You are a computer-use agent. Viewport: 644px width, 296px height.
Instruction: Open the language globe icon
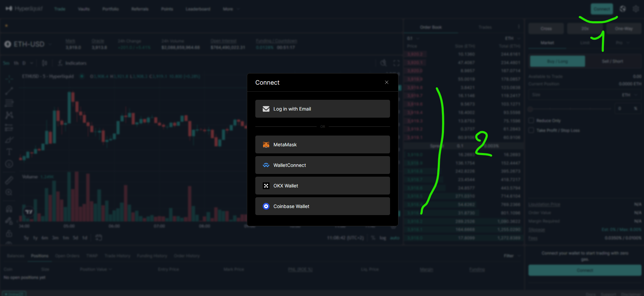point(623,9)
